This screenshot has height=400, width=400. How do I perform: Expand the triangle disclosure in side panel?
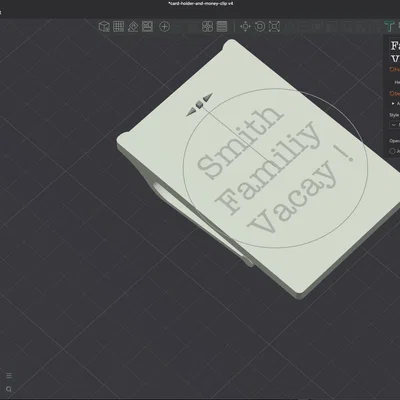point(393,104)
